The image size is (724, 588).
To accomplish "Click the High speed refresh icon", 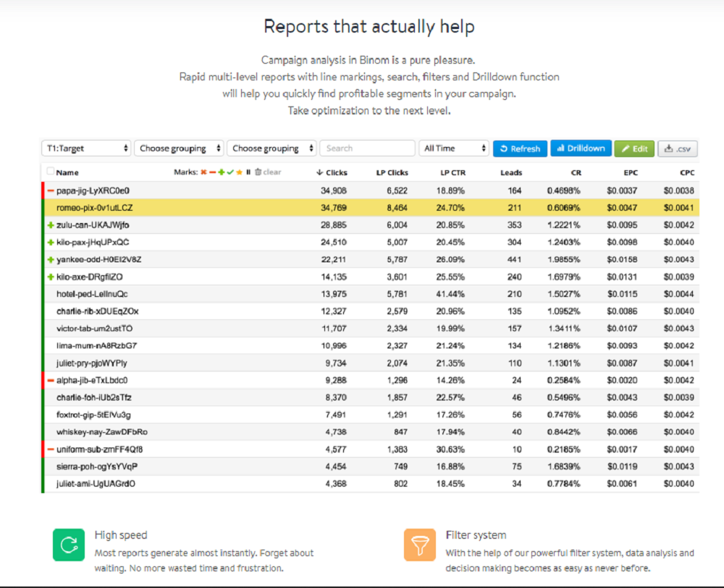I will click(70, 545).
